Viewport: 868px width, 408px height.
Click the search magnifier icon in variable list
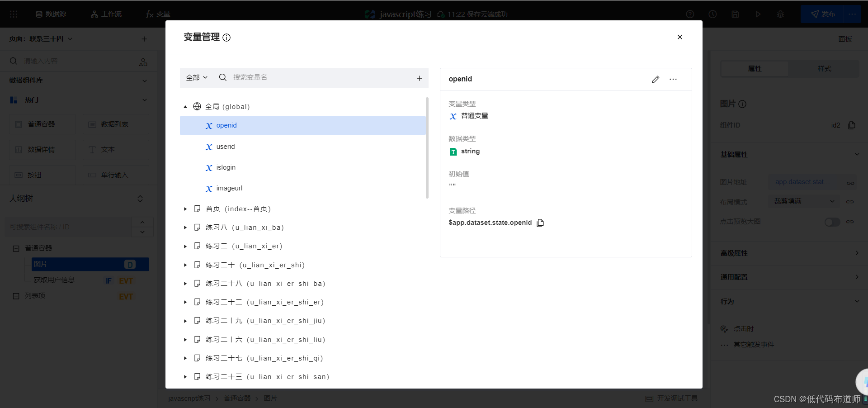pyautogui.click(x=222, y=77)
